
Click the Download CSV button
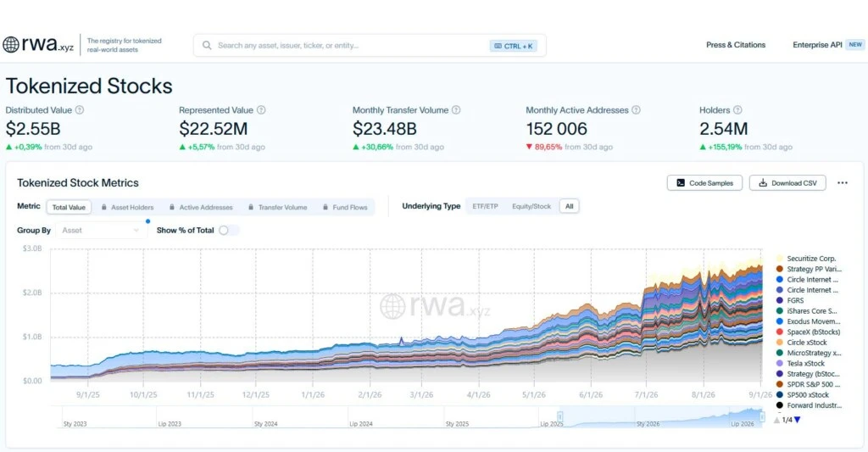click(787, 183)
